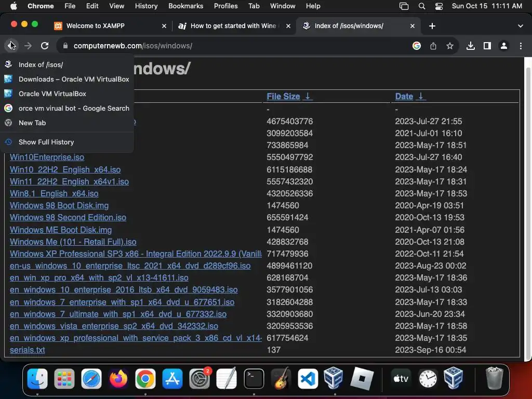Close the How to get started with Wine tab

pos(288,26)
